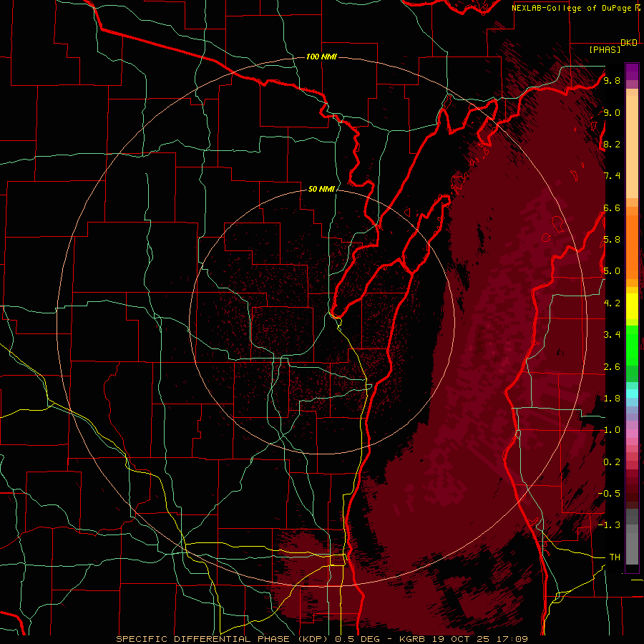Screen dimensions: 644x644
Task: Click the 17:09 timestamp in the caption
Action: [x=513, y=639]
